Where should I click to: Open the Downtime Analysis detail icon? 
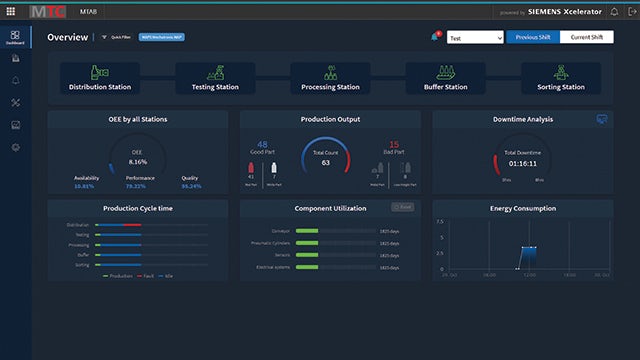coord(602,119)
